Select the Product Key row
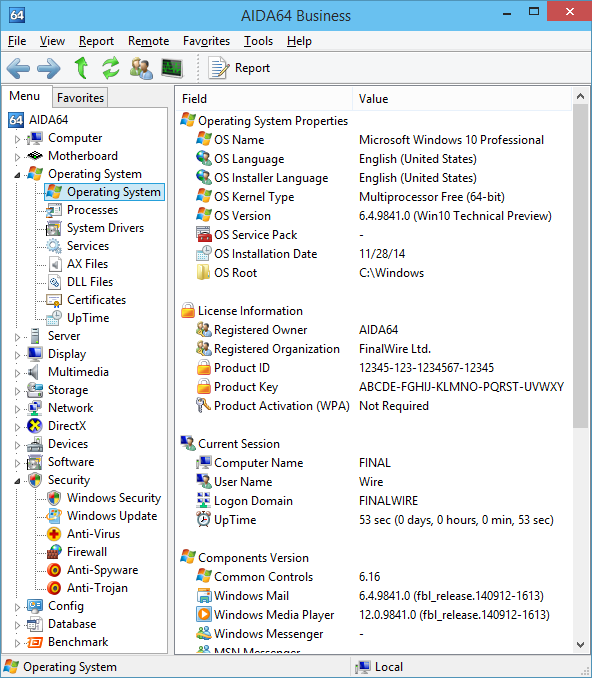592x678 pixels. (x=374, y=387)
